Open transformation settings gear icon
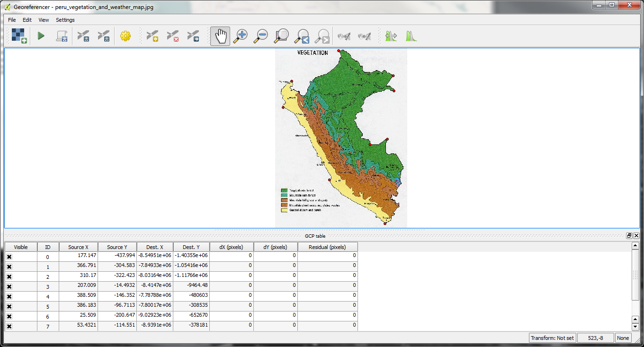Screen dimensions: 644x347 (125, 36)
